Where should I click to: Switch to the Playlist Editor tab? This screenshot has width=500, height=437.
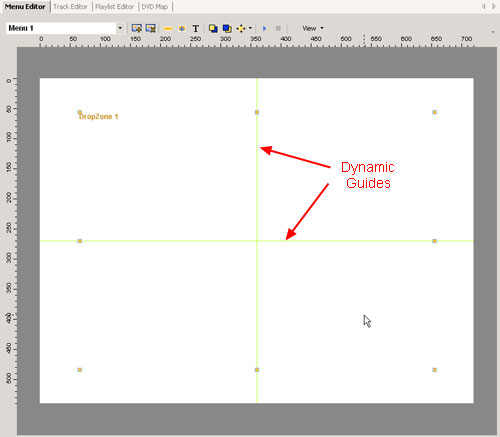pyautogui.click(x=114, y=6)
